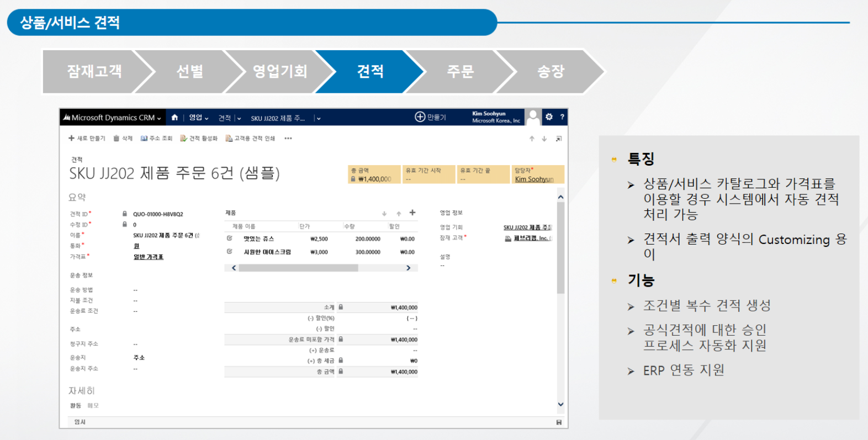Click the form vertical scrollbar thumb
868x440 pixels.
(x=560, y=247)
